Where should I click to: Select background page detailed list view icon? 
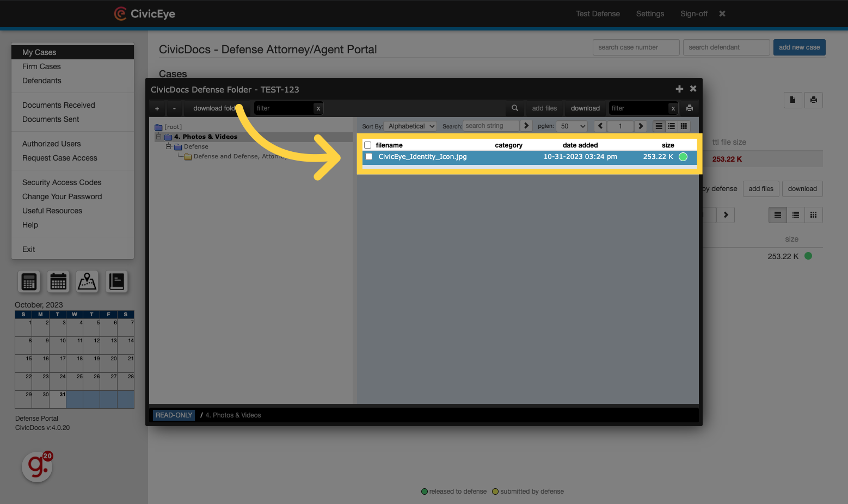point(778,215)
